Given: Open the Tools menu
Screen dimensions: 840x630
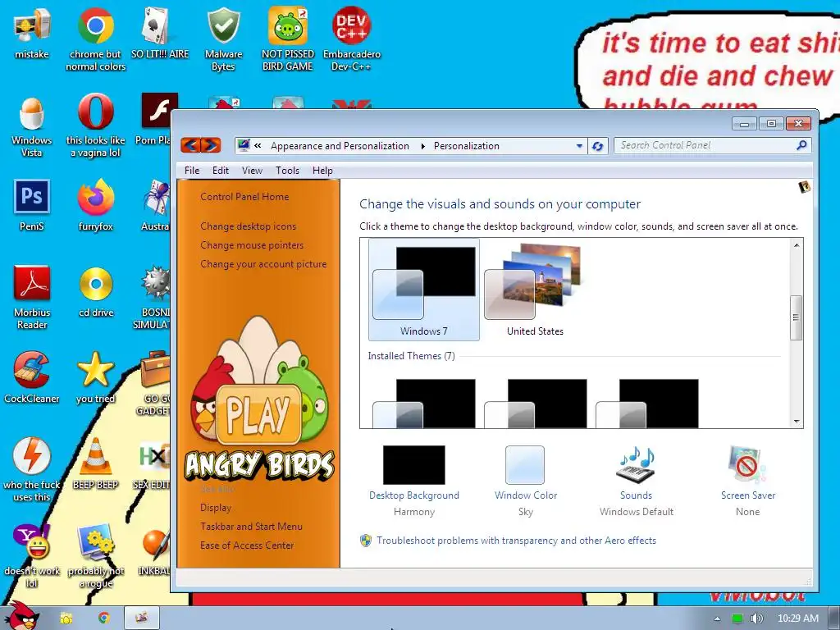Looking at the screenshot, I should 287,171.
